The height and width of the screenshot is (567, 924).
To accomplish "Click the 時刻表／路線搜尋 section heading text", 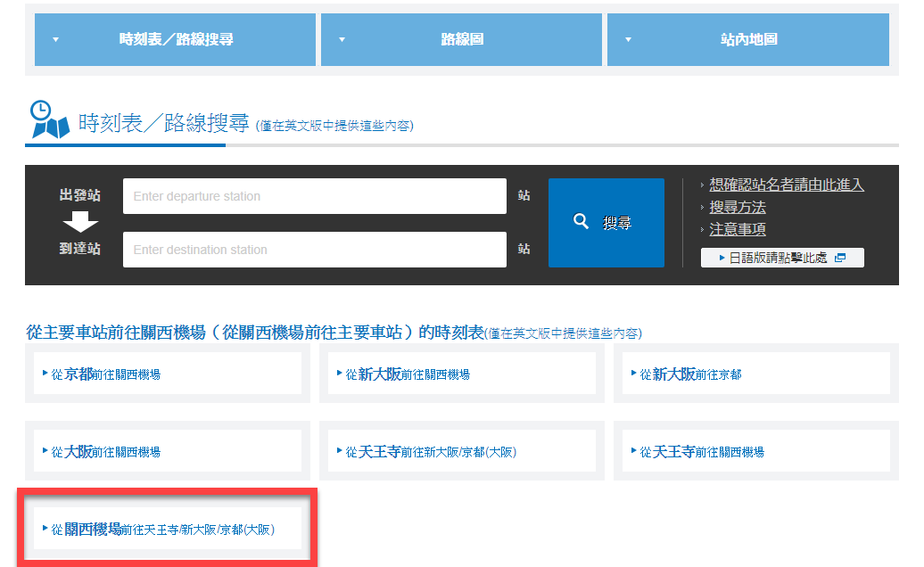I will point(164,123).
